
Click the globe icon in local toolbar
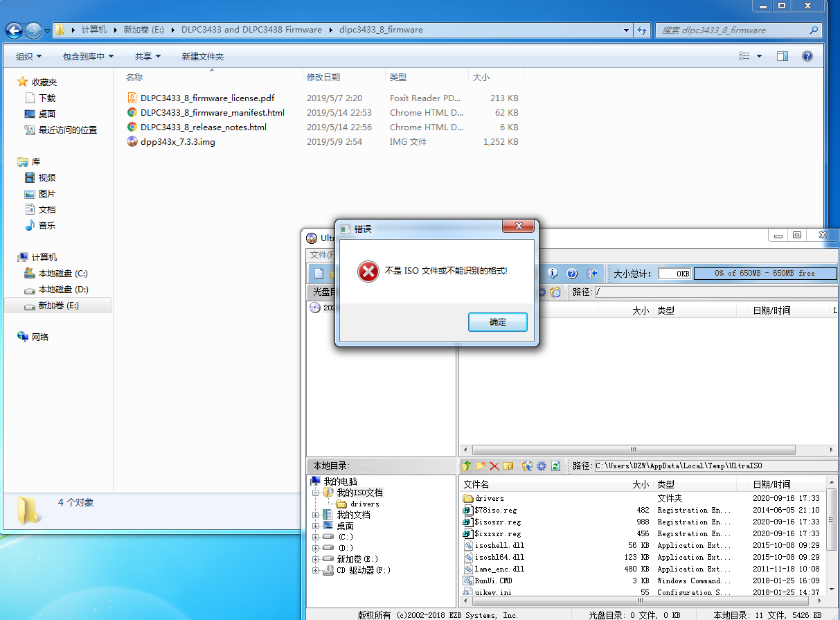527,466
